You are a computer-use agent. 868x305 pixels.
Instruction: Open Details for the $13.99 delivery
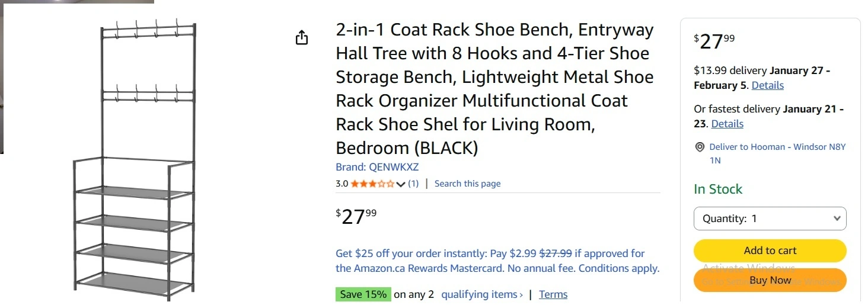click(x=767, y=85)
